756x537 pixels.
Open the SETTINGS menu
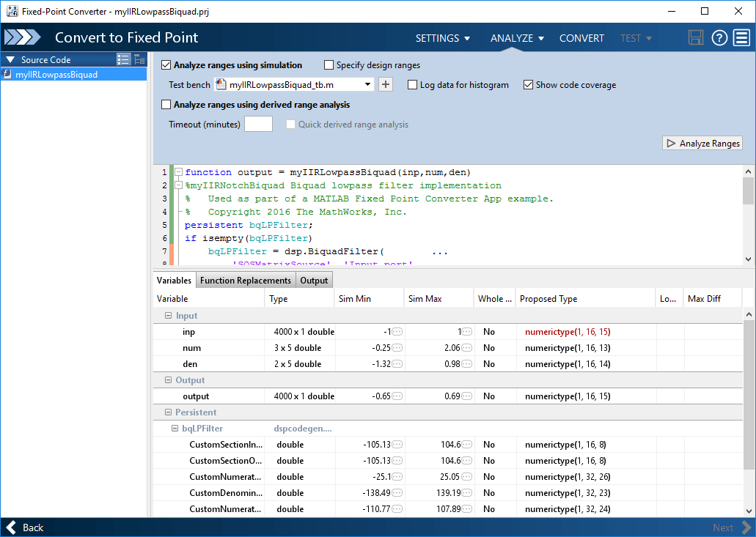[443, 38]
